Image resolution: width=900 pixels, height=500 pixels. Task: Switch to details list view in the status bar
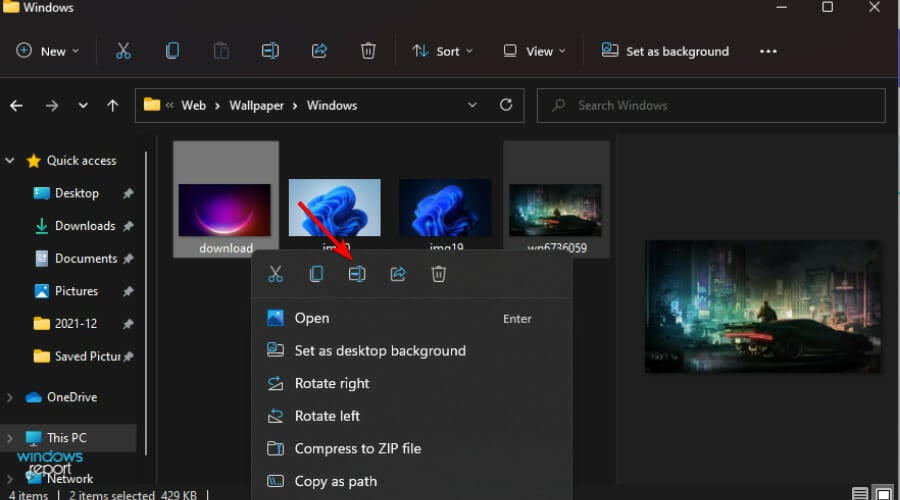point(860,494)
